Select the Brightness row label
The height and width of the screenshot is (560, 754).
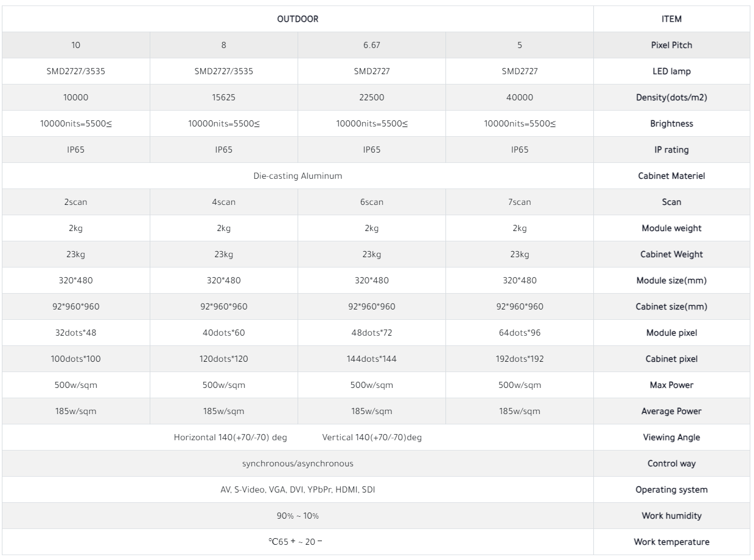pos(671,123)
